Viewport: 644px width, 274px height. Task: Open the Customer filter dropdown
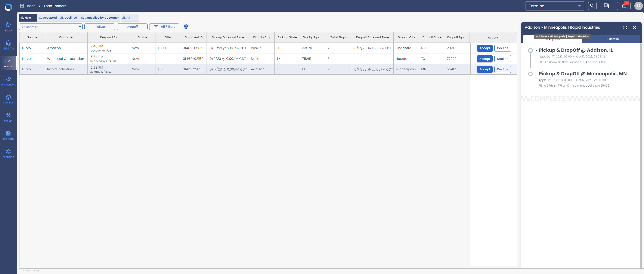(x=51, y=27)
